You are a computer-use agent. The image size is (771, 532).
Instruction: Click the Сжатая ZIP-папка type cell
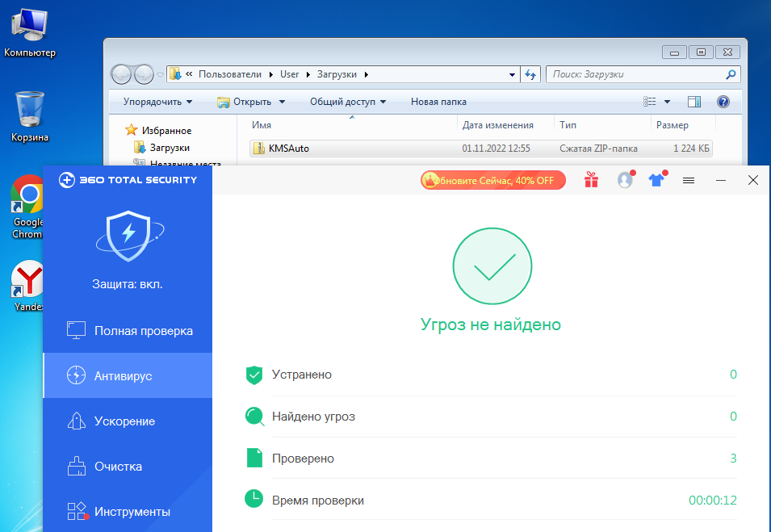pyautogui.click(x=598, y=149)
